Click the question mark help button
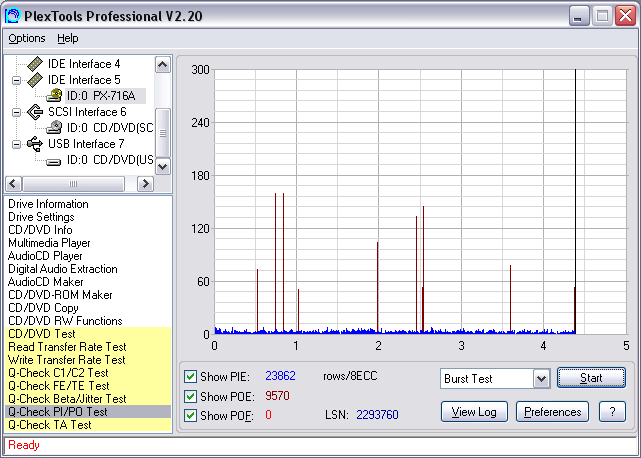Screen dimensions: 641x458 pos(612,412)
